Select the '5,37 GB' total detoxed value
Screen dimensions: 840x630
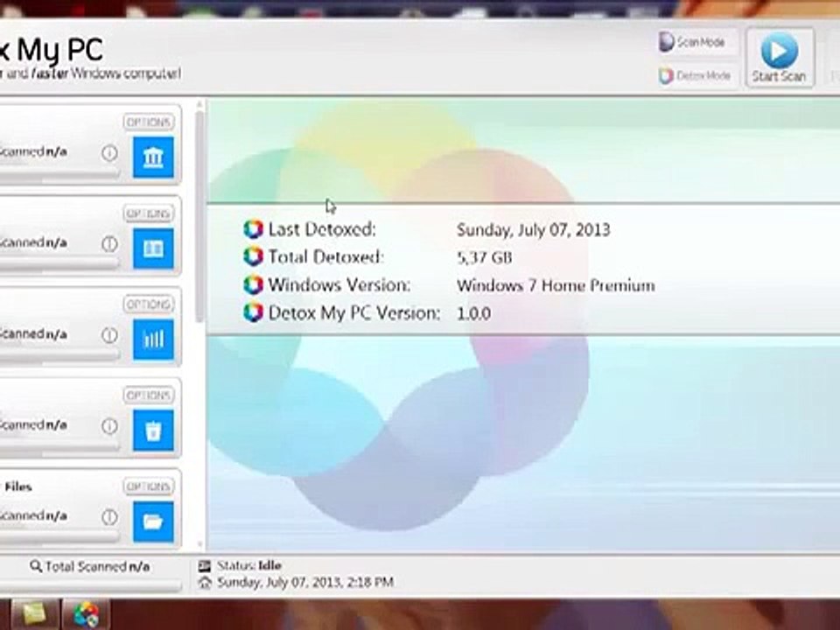point(484,257)
